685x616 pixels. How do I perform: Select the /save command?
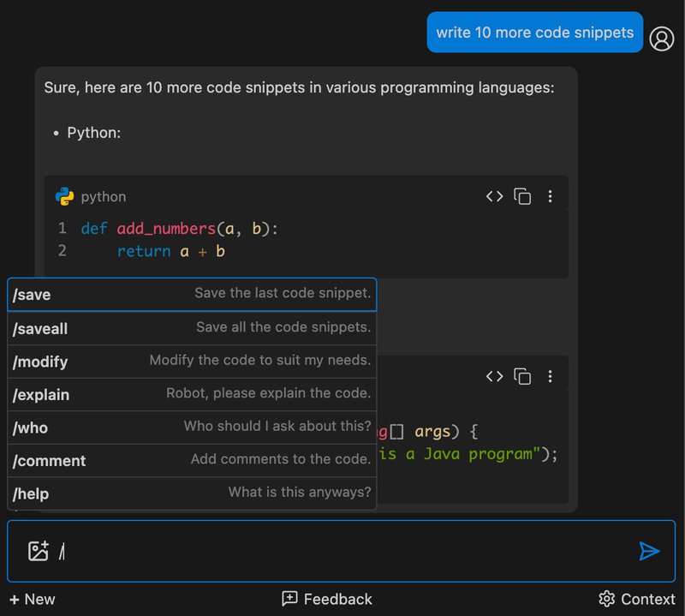188,295
